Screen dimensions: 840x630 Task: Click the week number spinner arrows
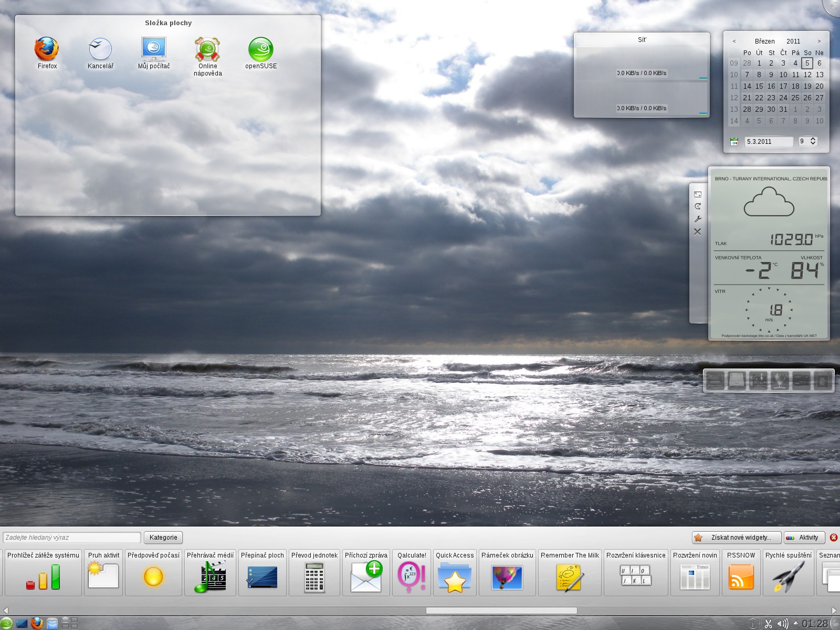click(x=813, y=141)
